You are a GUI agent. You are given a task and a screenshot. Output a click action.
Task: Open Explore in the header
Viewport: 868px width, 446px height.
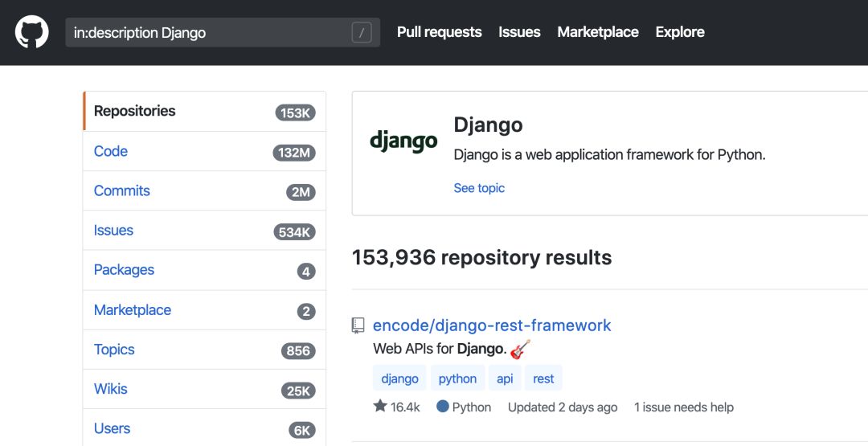pos(680,32)
